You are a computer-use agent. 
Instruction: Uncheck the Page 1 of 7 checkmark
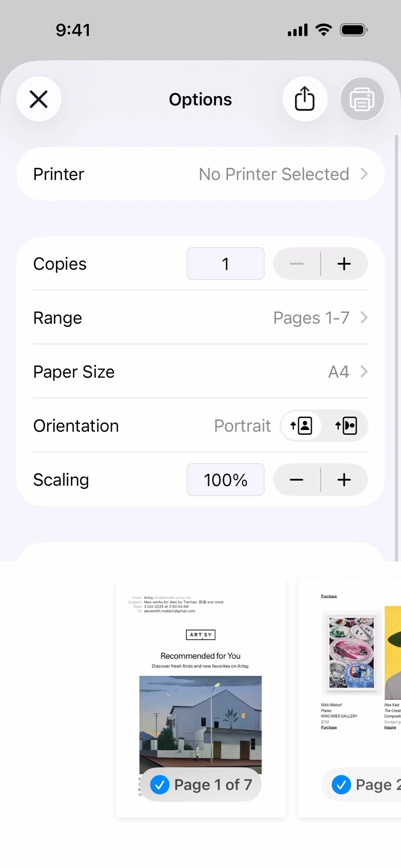coord(160,785)
